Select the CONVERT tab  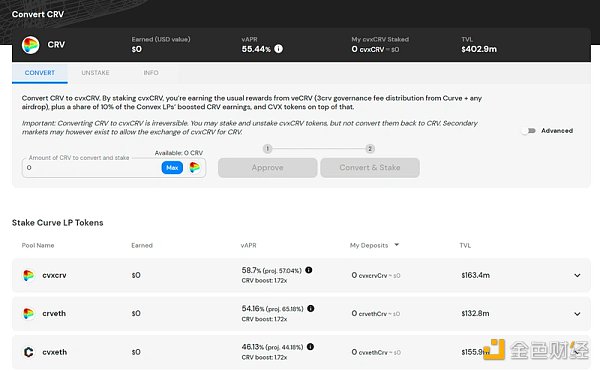tap(40, 73)
